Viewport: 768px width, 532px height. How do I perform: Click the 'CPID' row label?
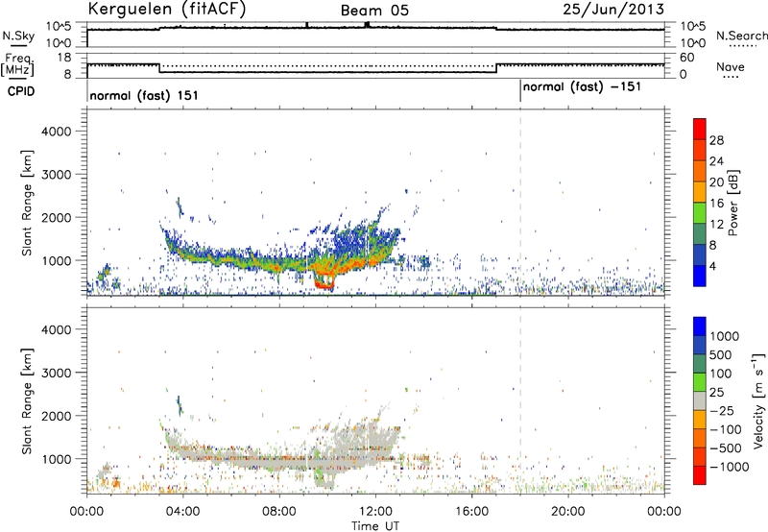coord(21,91)
